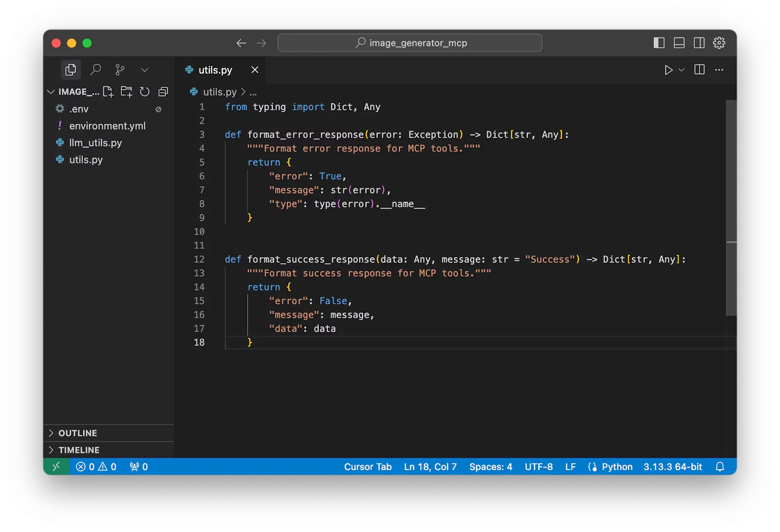The image size is (780, 532).
Task: Click the macOS green zoom window button
Action: click(x=87, y=43)
